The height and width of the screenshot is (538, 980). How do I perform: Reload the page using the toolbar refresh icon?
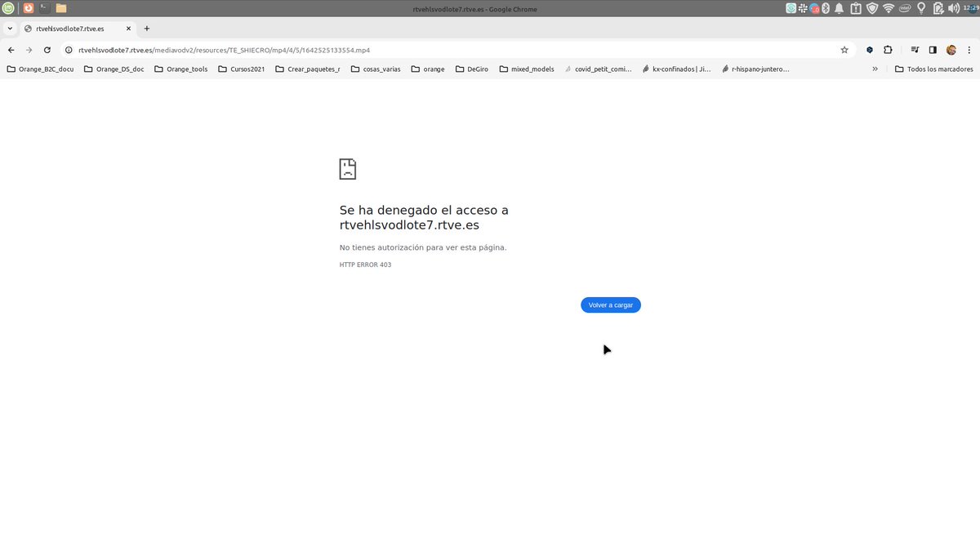click(x=47, y=50)
